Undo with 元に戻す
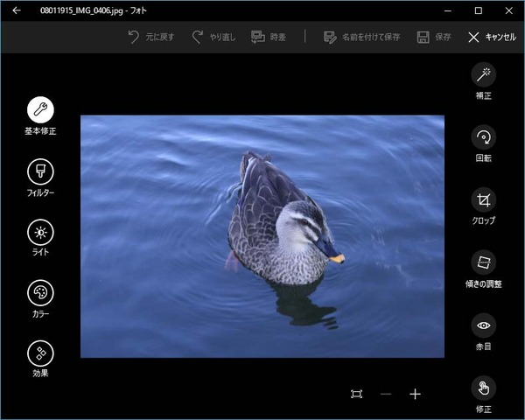Image resolution: width=525 pixels, height=420 pixels. [x=151, y=37]
